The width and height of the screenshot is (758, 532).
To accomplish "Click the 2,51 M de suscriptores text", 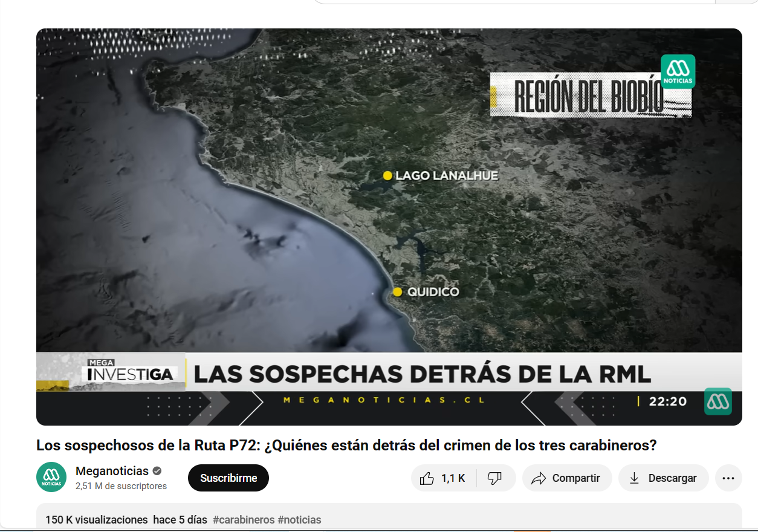I will pyautogui.click(x=121, y=486).
